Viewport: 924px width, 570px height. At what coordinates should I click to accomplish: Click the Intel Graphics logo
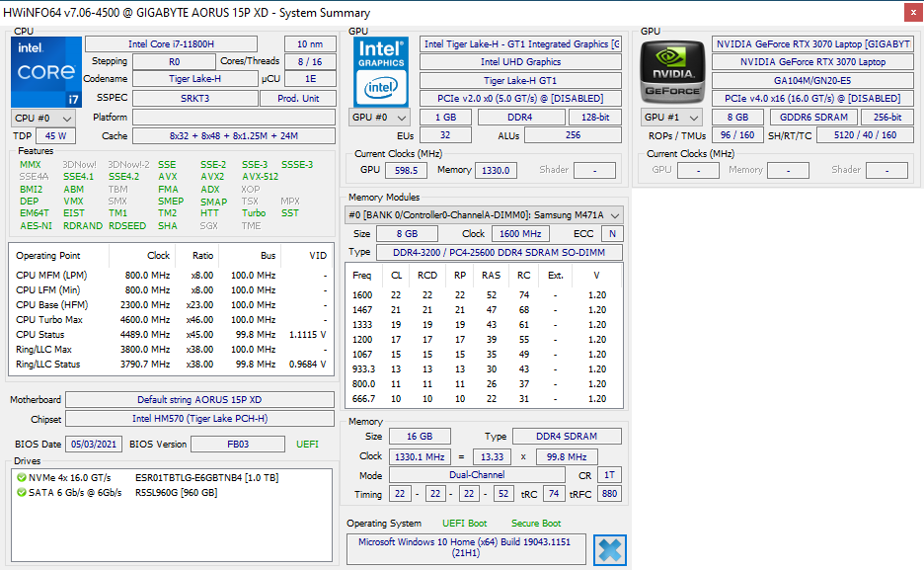[381, 72]
